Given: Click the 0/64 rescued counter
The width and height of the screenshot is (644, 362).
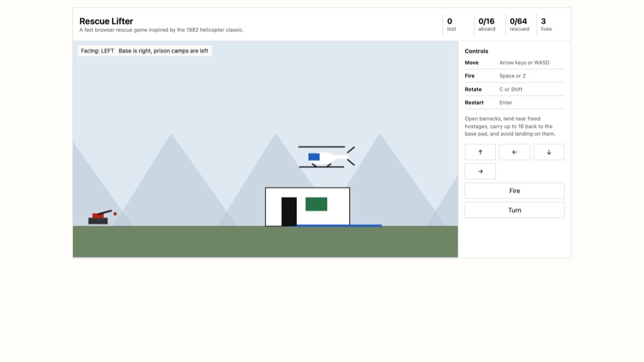Looking at the screenshot, I should 519,24.
